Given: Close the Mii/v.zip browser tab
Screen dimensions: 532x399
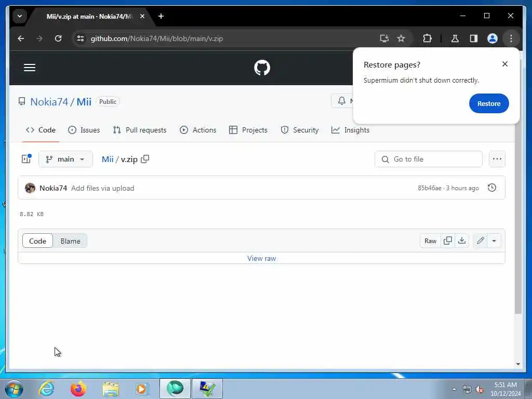Looking at the screenshot, I should tap(142, 16).
